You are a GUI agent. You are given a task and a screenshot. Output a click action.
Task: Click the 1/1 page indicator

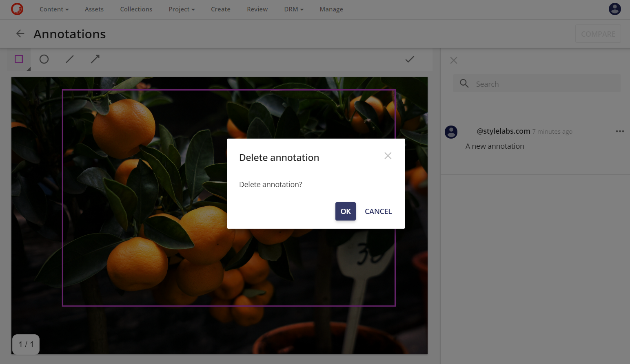click(26, 344)
